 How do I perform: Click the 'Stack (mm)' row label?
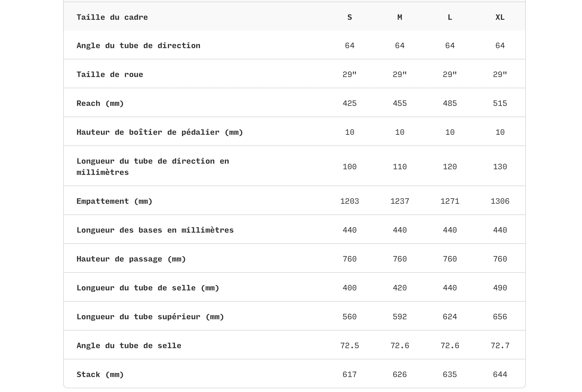100,375
